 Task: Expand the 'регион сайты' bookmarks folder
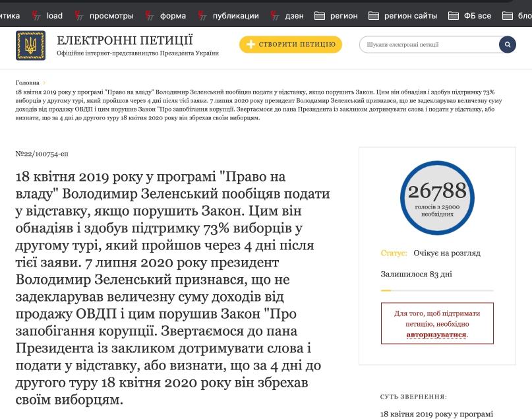click(403, 15)
